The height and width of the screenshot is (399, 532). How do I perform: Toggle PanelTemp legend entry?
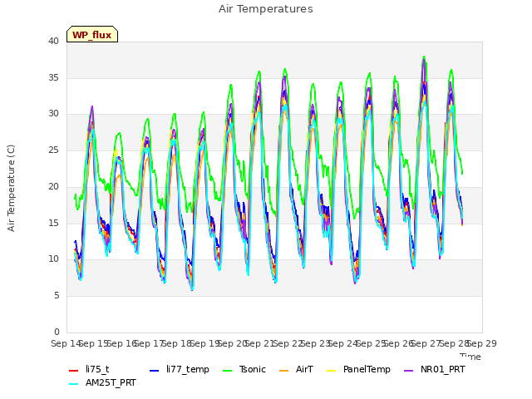(x=358, y=369)
